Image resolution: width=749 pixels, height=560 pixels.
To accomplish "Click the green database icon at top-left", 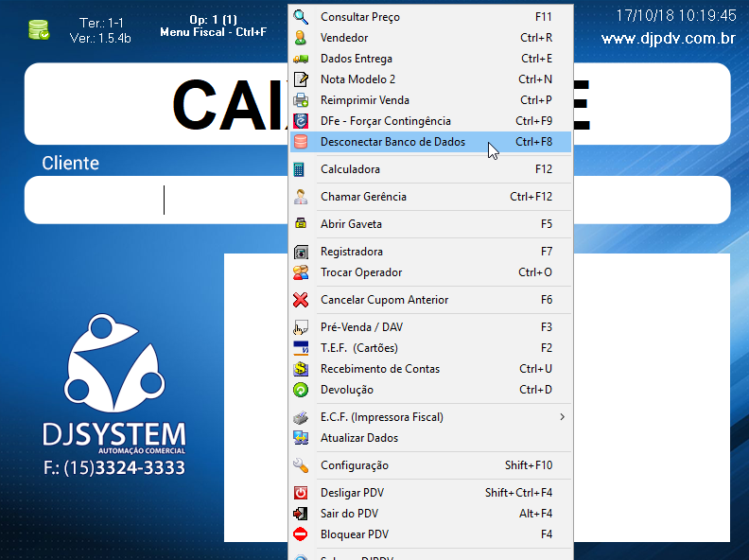I will (x=39, y=29).
